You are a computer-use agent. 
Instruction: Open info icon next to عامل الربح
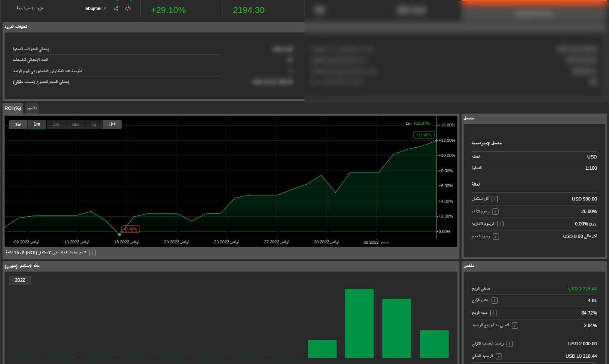click(x=495, y=300)
